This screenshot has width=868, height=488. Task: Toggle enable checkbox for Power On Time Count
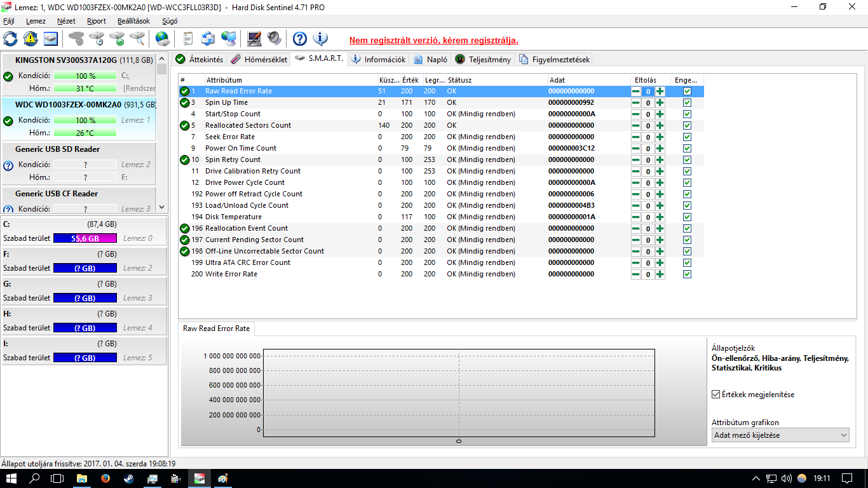pyautogui.click(x=687, y=149)
